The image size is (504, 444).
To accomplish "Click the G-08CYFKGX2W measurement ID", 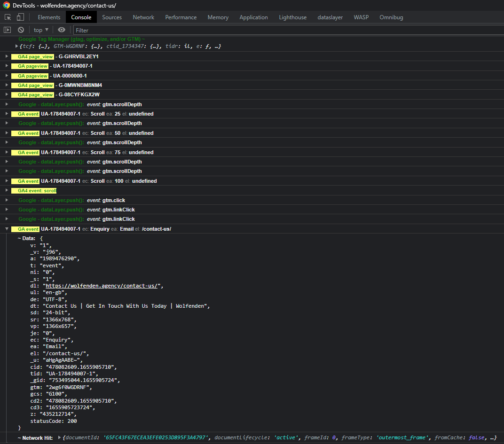I will point(79,94).
